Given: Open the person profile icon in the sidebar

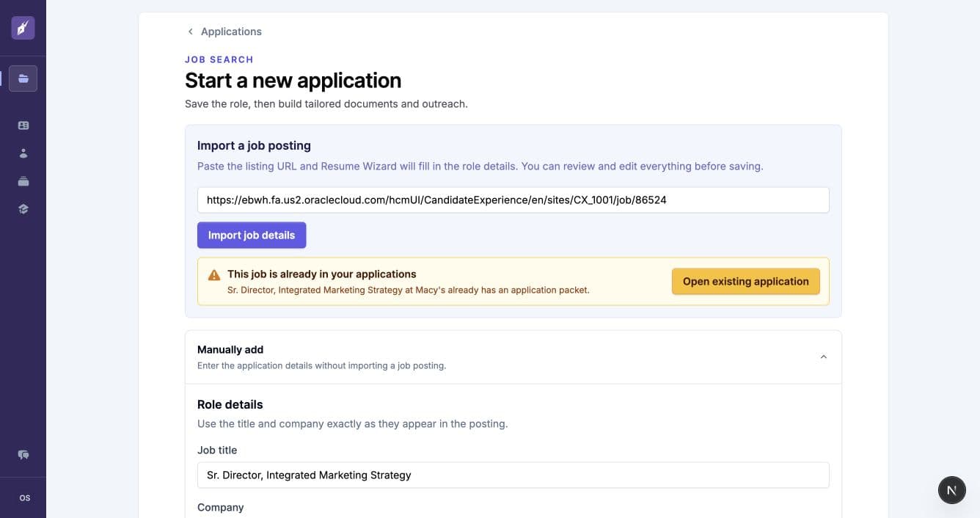Looking at the screenshot, I should 23,153.
